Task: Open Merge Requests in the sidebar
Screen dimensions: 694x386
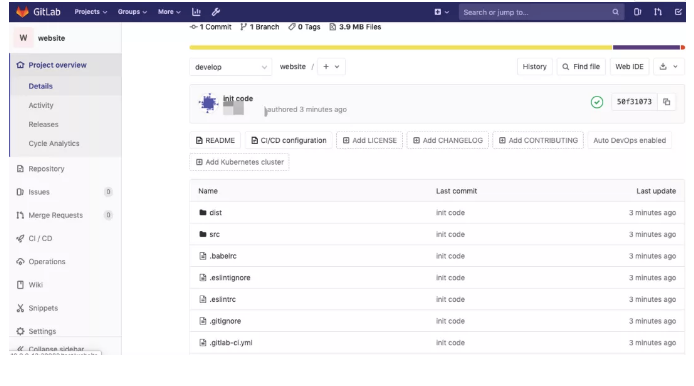Action: 55,215
